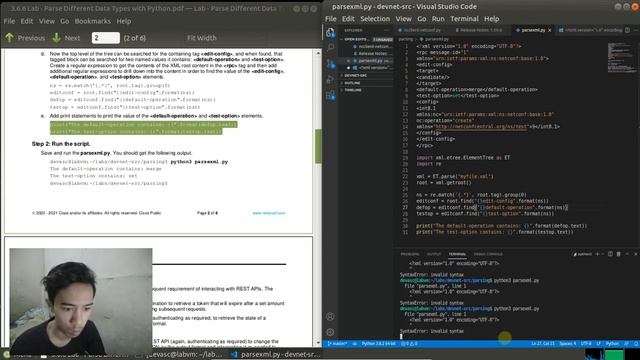Click the Python interpreter version in status bar

(378, 344)
